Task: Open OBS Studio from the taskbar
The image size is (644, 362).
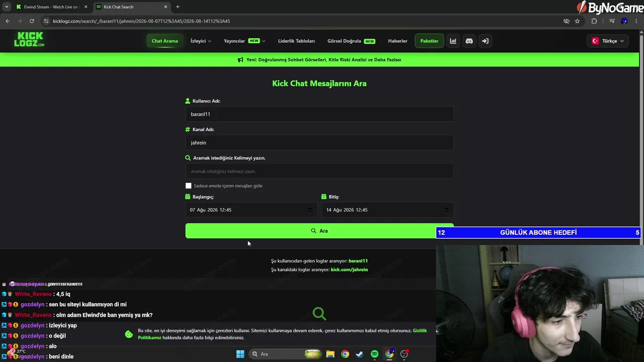Action: tap(404, 354)
